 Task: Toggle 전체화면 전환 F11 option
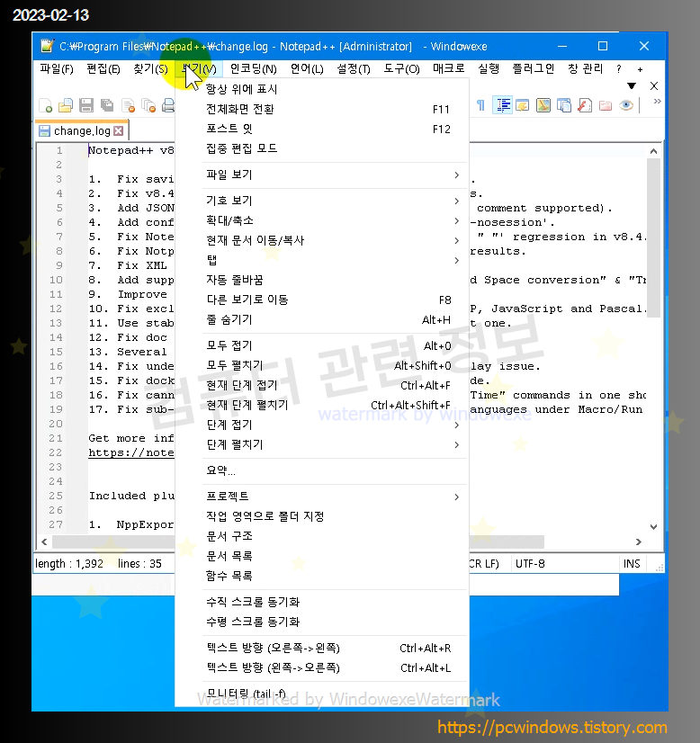[x=322, y=109]
